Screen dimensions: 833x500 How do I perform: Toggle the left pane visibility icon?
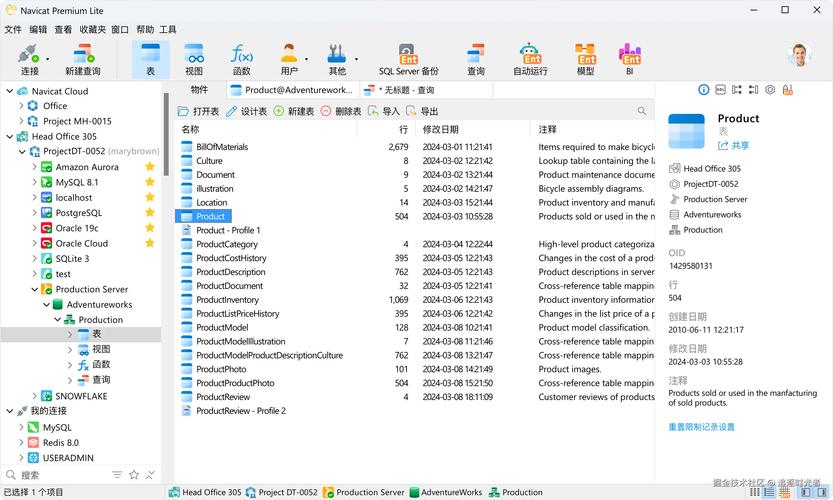pos(806,493)
